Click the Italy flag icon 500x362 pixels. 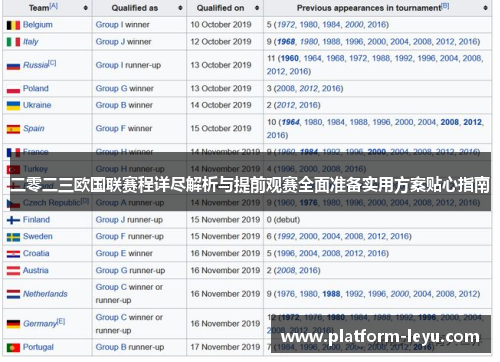pos(13,42)
